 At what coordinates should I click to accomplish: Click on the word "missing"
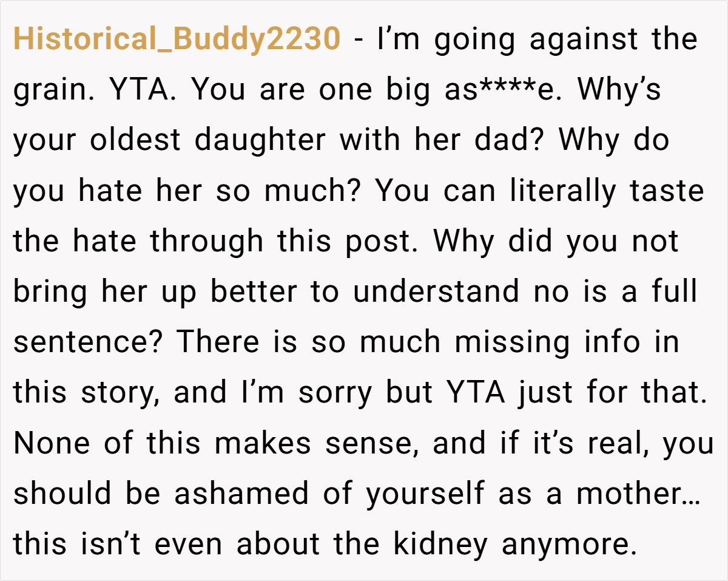click(x=513, y=344)
